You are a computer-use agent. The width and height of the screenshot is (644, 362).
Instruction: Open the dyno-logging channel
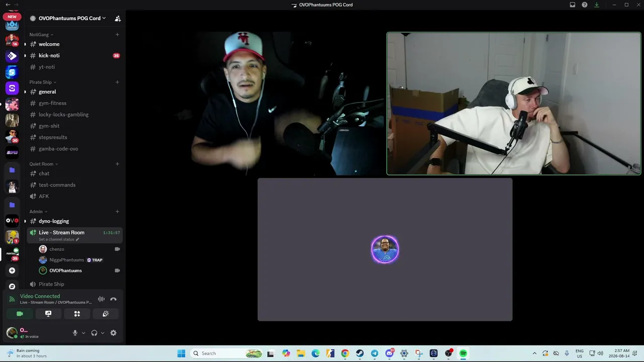(x=74, y=221)
